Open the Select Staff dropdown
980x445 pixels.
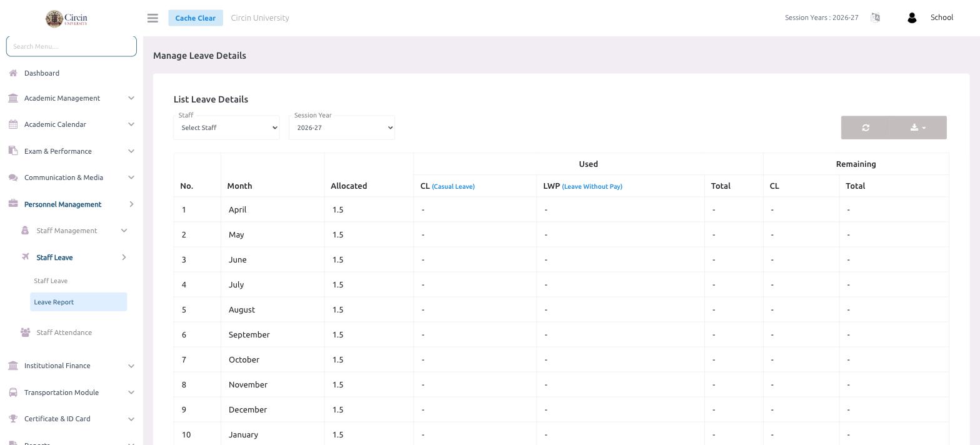(226, 127)
